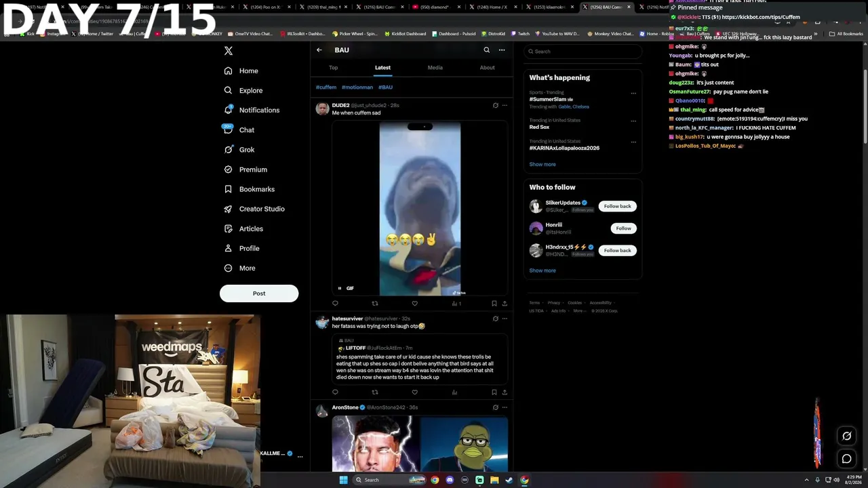Like DUDE2's post
868x488 pixels.
(415, 304)
